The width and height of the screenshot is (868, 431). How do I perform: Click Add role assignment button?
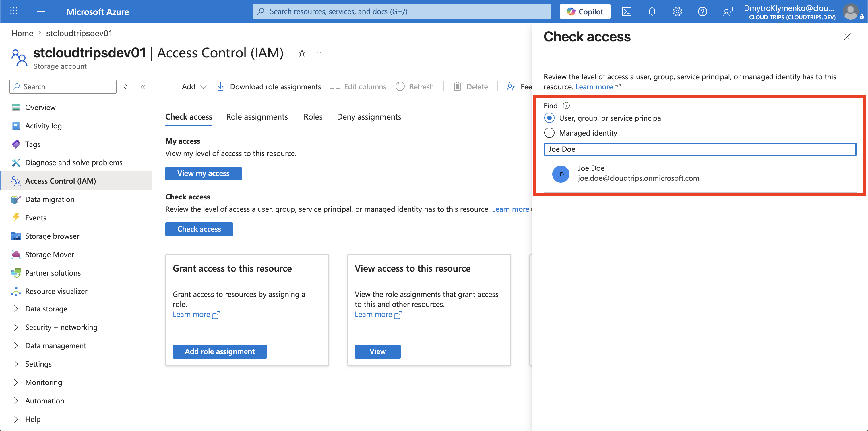click(220, 351)
